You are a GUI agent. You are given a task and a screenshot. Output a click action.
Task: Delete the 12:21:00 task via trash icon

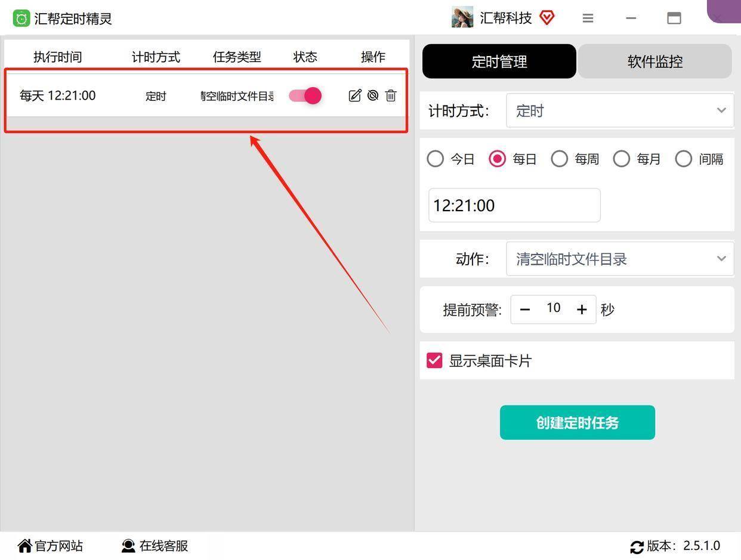coord(391,95)
